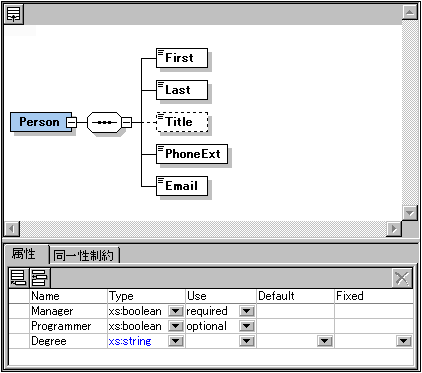Select the Email element box
422x373 pixels.
[182, 186]
